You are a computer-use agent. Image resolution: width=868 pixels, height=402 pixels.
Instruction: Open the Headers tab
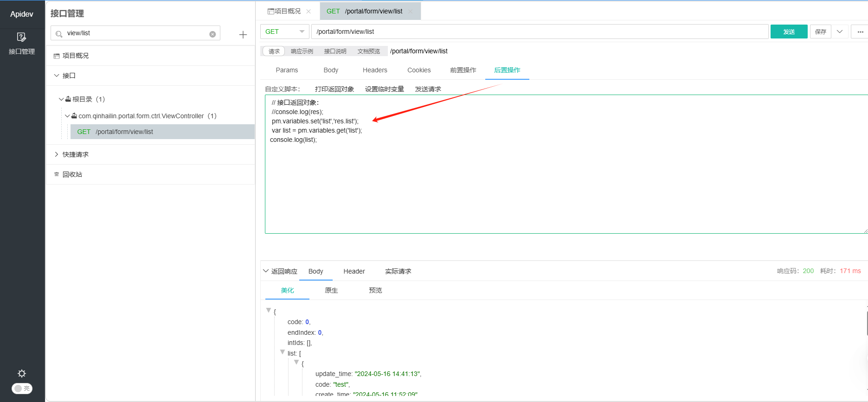click(375, 70)
